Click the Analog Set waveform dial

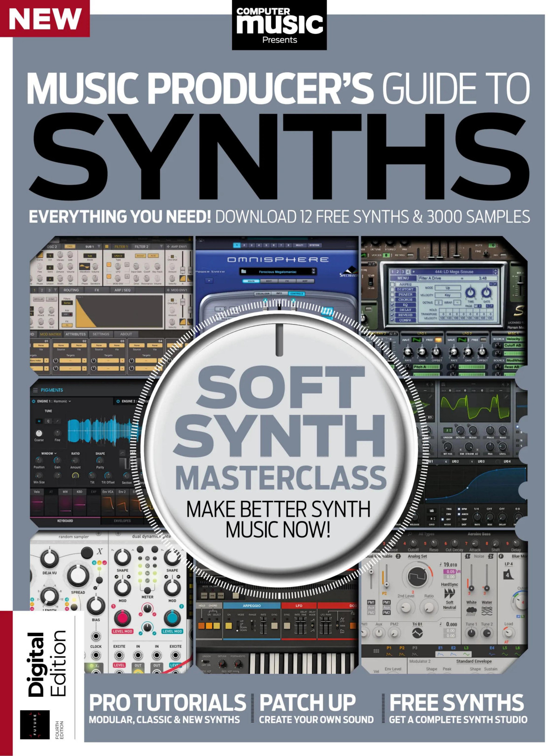click(417, 576)
